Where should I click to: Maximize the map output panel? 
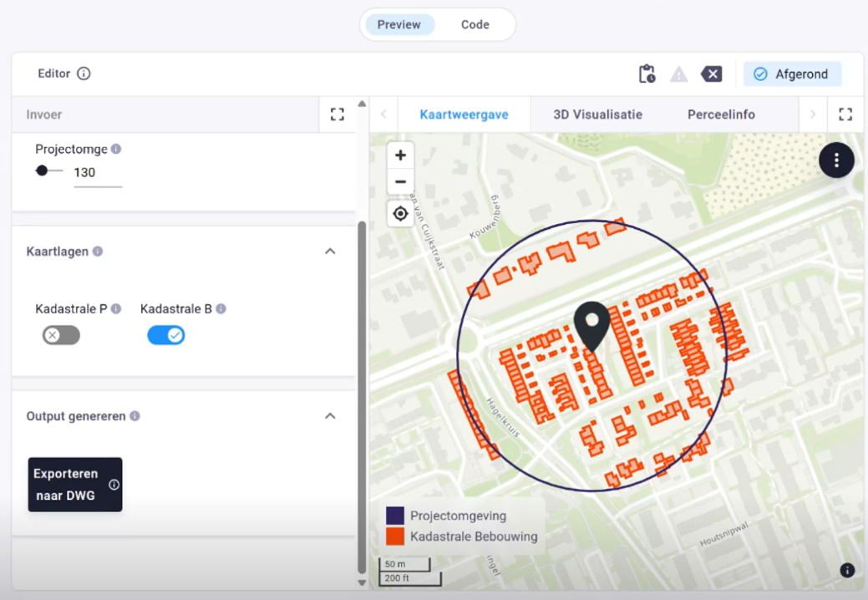point(845,114)
